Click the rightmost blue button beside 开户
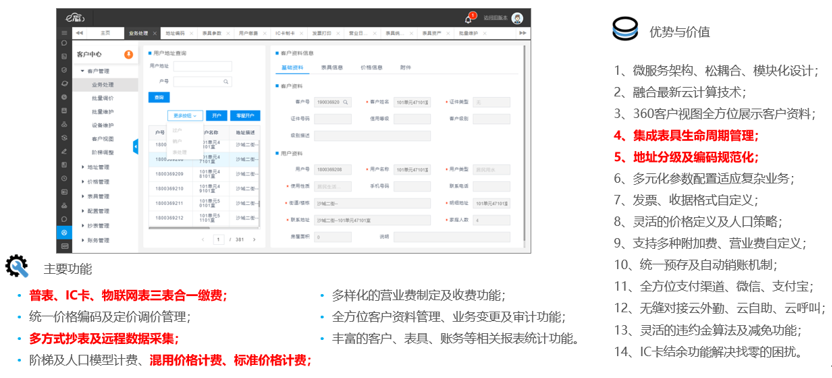The width and height of the screenshot is (832, 378). click(245, 116)
